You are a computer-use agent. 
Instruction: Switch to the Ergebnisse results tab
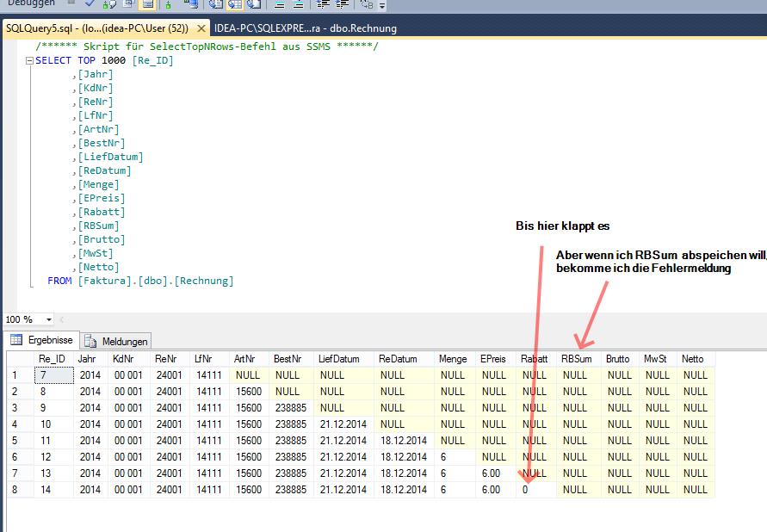pyautogui.click(x=42, y=340)
